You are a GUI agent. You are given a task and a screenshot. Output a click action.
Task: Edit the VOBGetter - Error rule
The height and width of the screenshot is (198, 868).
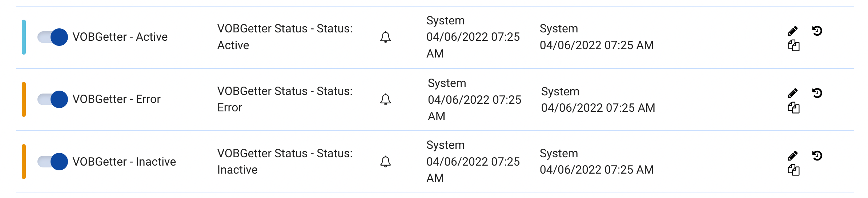click(x=793, y=93)
